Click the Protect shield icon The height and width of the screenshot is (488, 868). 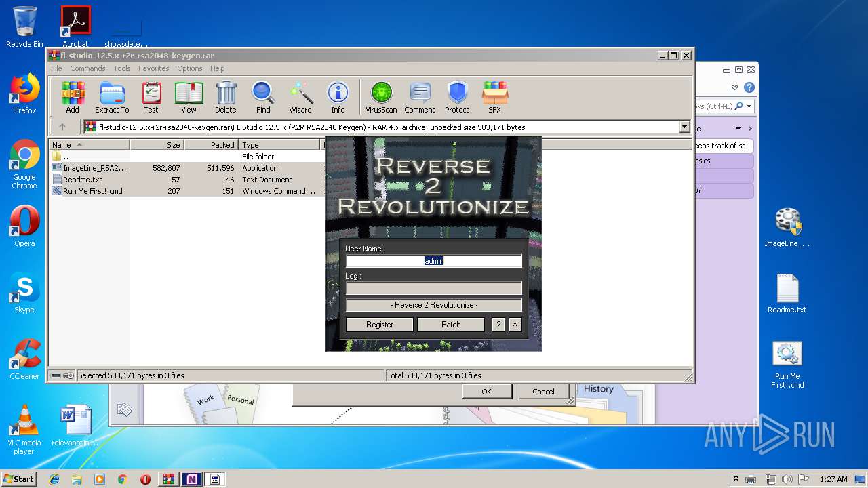point(457,98)
